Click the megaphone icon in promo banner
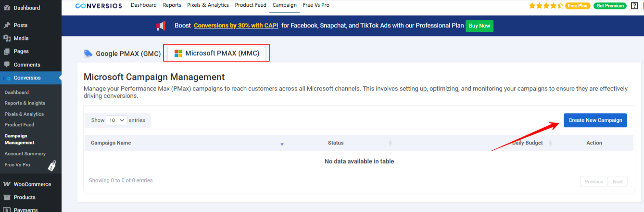 coord(161,26)
